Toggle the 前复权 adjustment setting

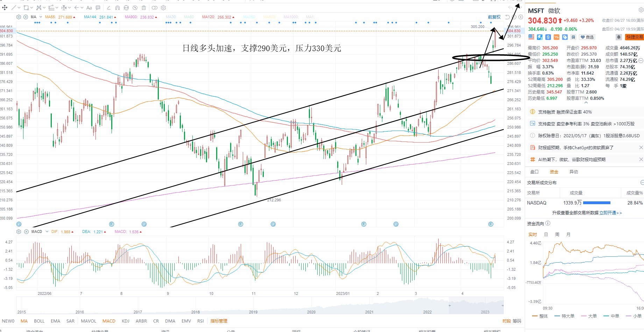pos(494,17)
